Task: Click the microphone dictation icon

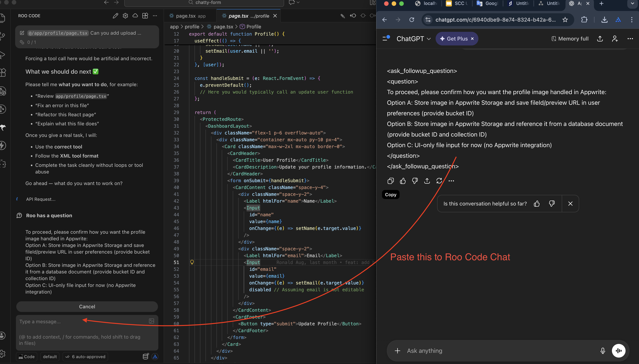Action: pos(603,351)
